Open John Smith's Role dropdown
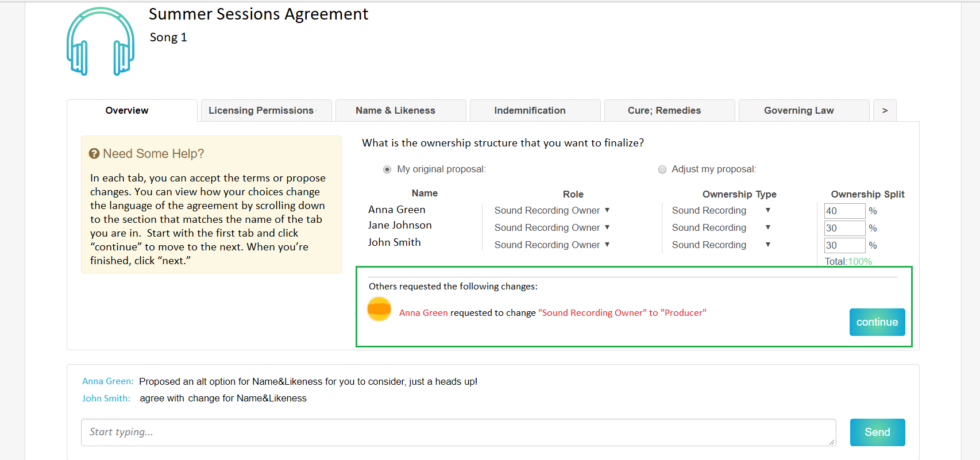The image size is (980, 460). pyautogui.click(x=551, y=245)
